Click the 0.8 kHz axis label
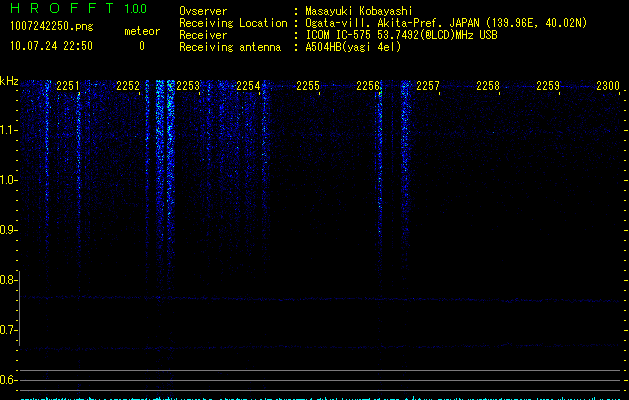629x400 pixels. coord(8,280)
